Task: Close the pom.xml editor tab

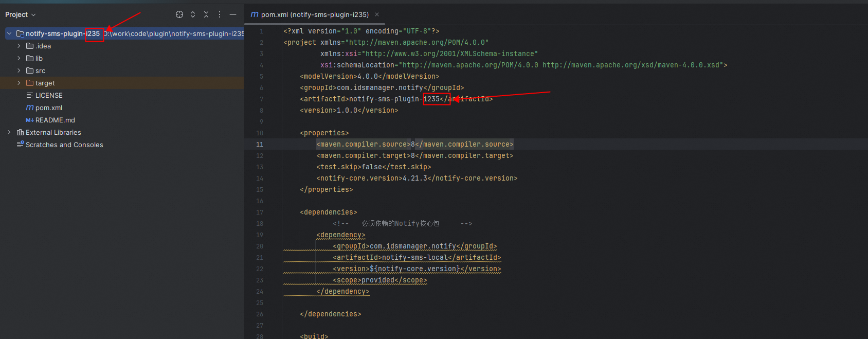Action: pos(377,14)
